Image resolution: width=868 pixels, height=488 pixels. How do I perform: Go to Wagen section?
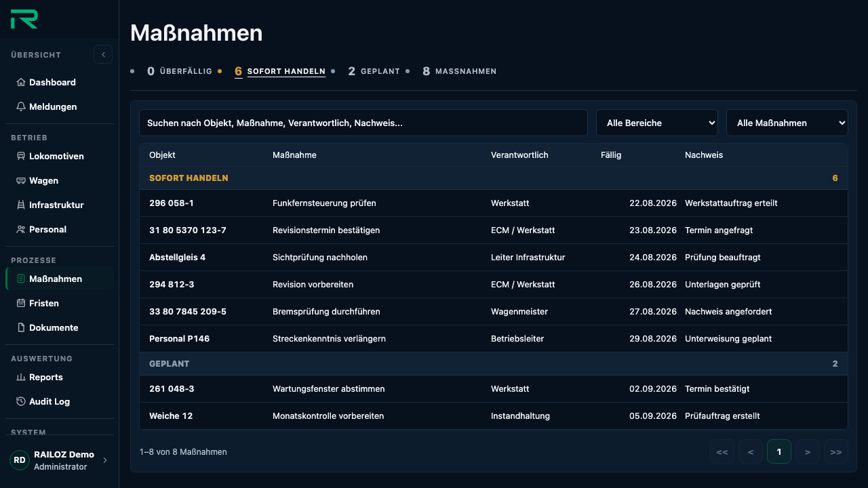[x=60, y=180]
